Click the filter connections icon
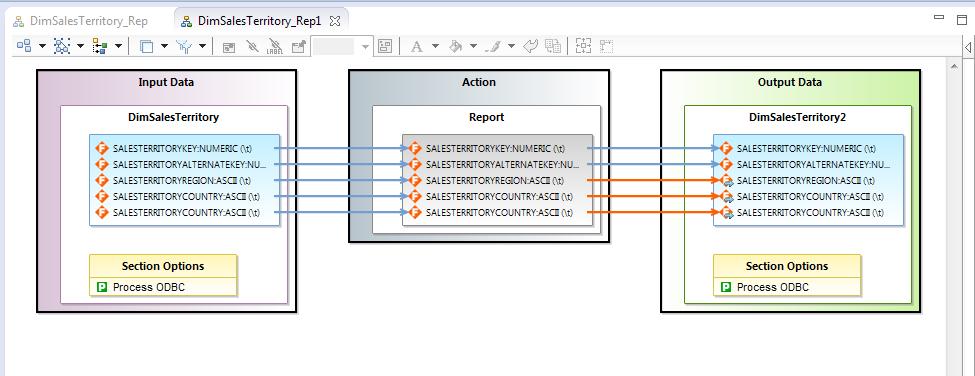 [x=185, y=46]
